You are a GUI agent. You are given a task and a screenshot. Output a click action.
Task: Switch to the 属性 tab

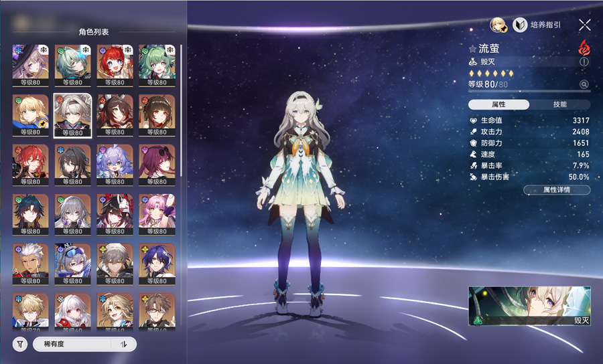[x=498, y=104]
